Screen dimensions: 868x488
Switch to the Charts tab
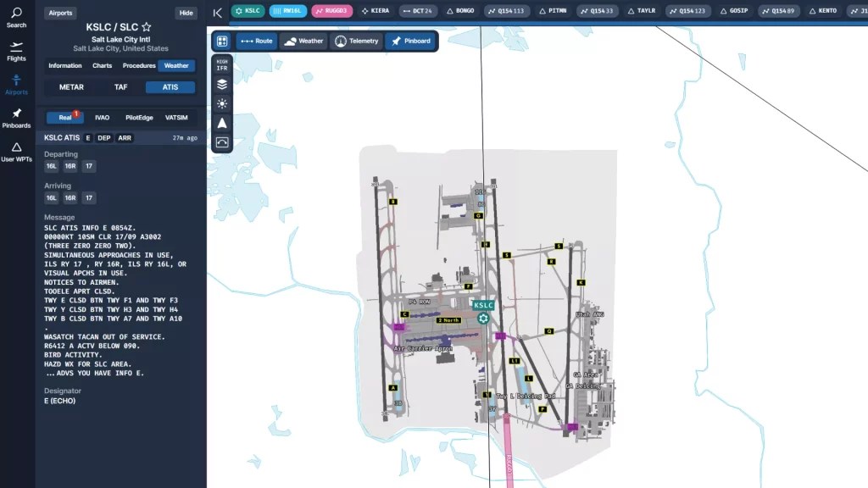pos(102,65)
